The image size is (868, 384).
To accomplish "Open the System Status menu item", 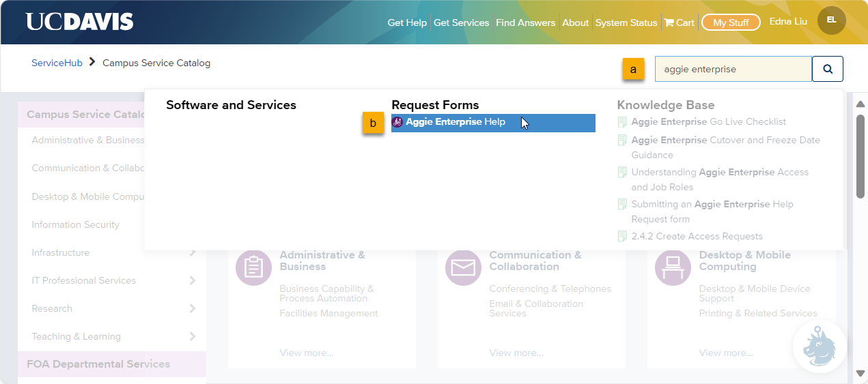I will click(626, 23).
